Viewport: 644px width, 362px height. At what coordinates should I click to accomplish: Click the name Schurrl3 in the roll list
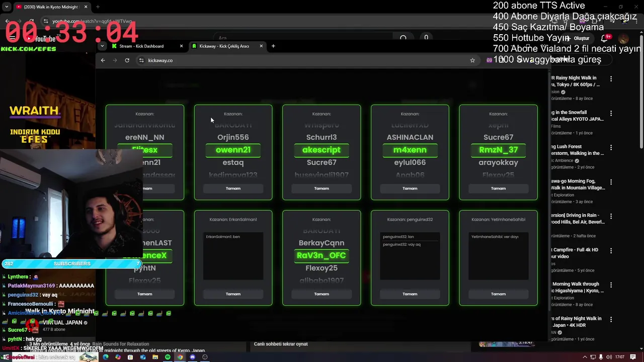(321, 137)
